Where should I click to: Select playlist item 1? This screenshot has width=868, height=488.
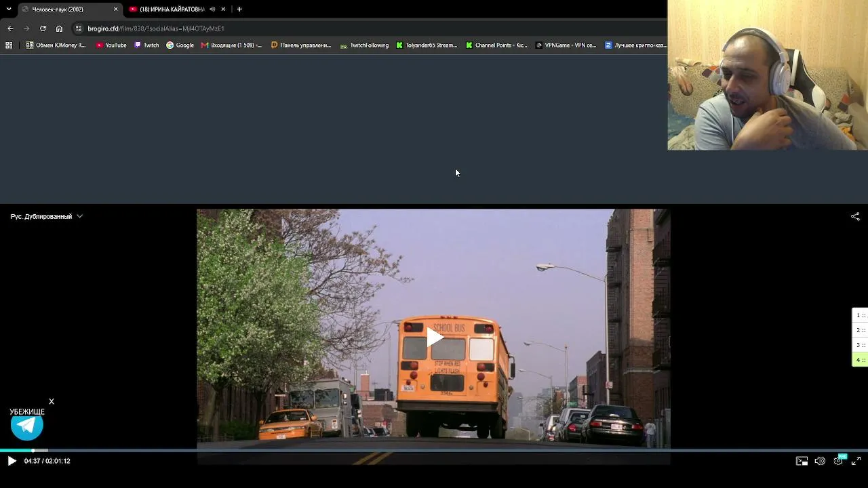pos(860,315)
